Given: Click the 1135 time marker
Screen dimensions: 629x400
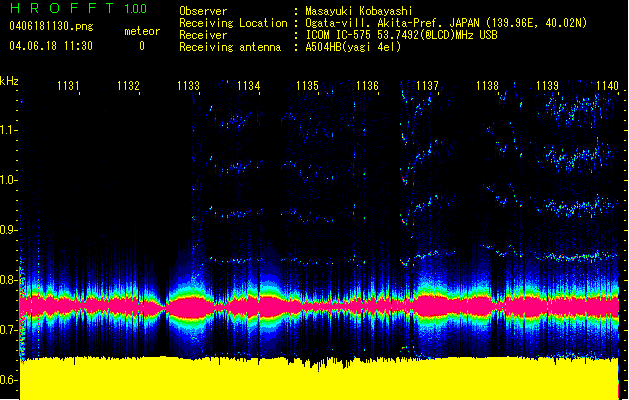Looking at the screenshot, I should point(307,86).
